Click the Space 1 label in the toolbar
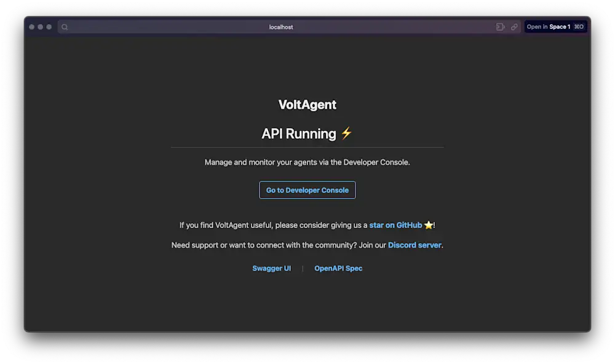 (x=561, y=26)
